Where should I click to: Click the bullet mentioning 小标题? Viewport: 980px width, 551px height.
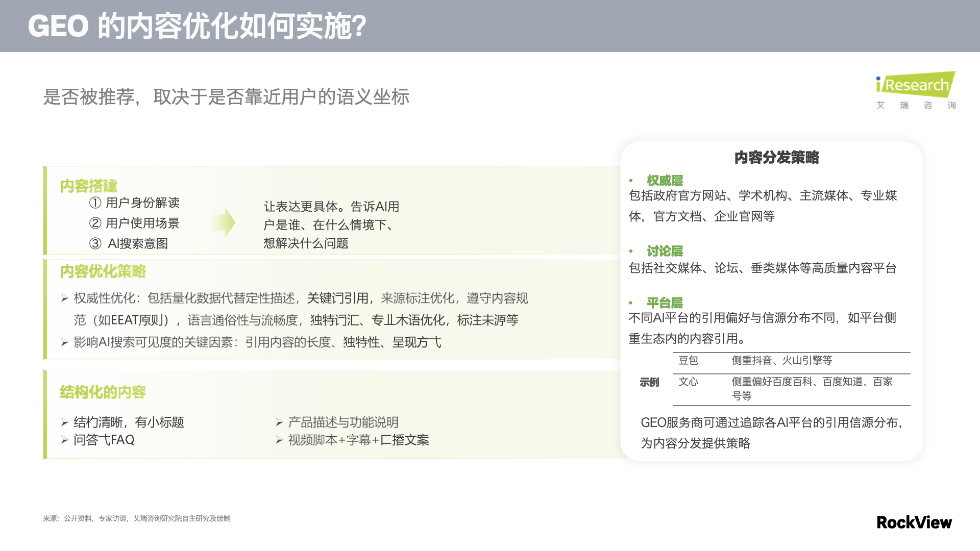click(122, 422)
